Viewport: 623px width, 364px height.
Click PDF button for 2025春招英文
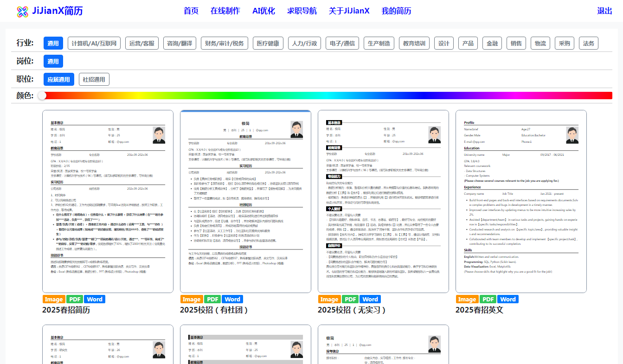pyautogui.click(x=488, y=299)
